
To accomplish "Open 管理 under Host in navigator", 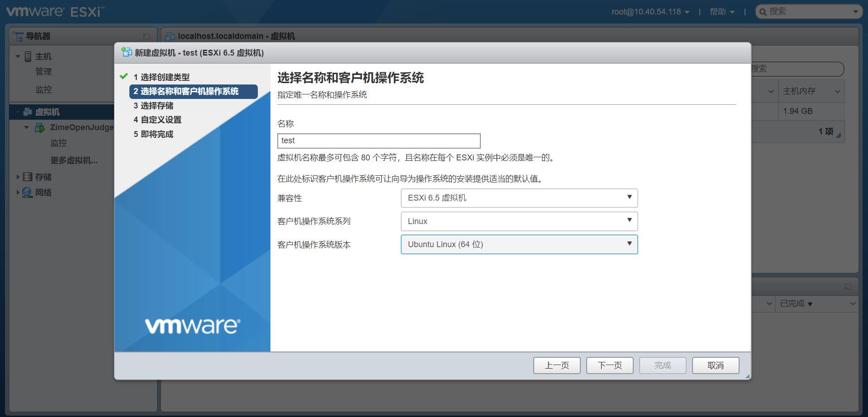I will pyautogui.click(x=43, y=71).
